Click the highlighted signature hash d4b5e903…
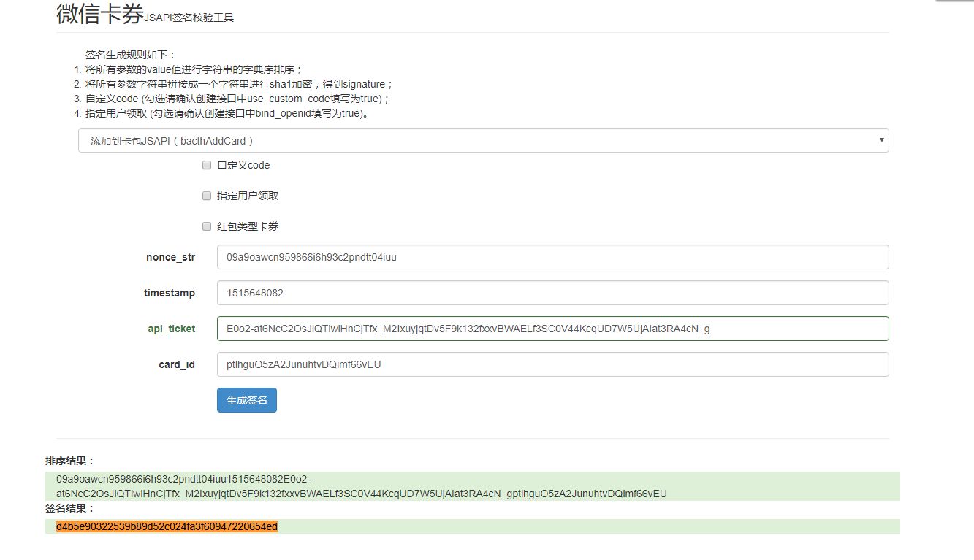The width and height of the screenshot is (974, 560). 167,526
